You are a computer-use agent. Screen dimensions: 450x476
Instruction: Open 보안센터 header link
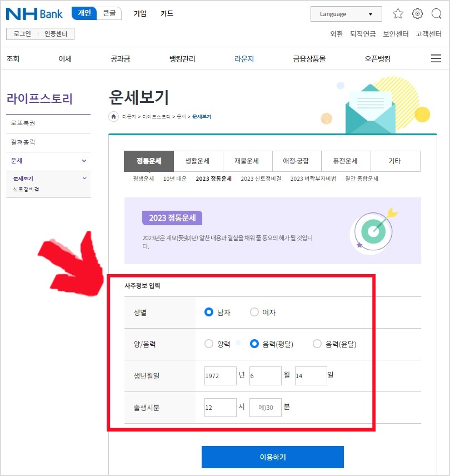396,34
